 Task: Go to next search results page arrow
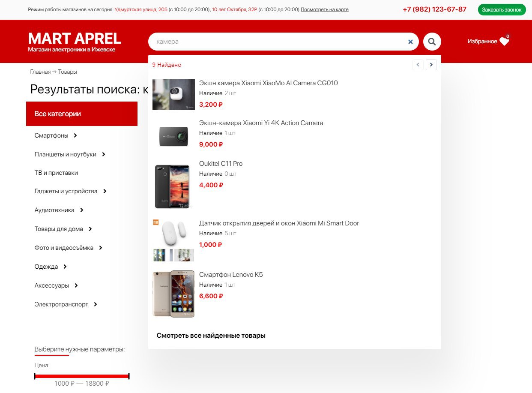(x=431, y=65)
